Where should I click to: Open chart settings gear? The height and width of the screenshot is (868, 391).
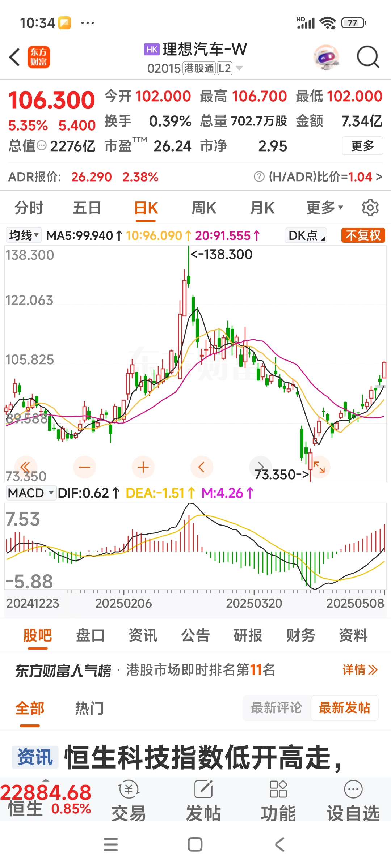tap(370, 208)
